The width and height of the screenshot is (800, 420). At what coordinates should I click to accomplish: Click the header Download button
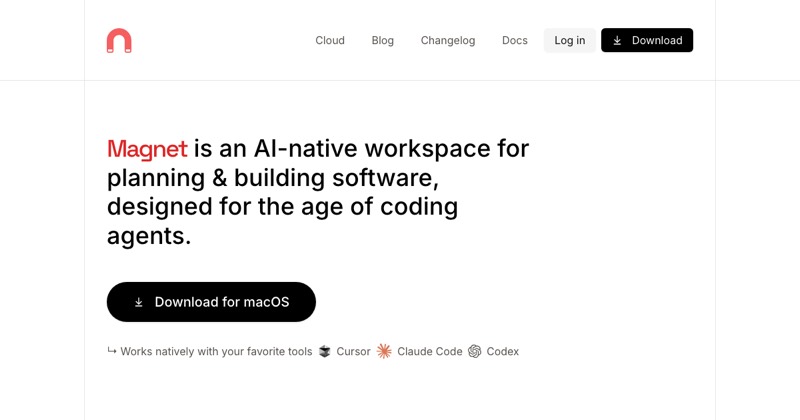pyautogui.click(x=647, y=40)
